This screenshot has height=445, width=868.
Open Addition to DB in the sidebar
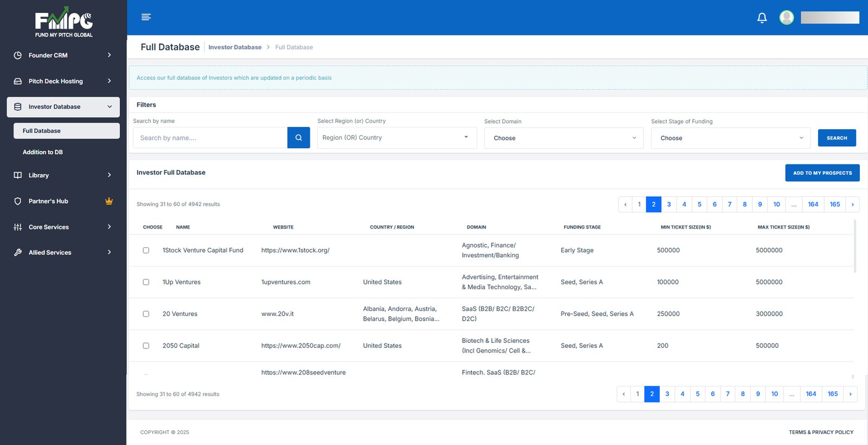point(43,152)
